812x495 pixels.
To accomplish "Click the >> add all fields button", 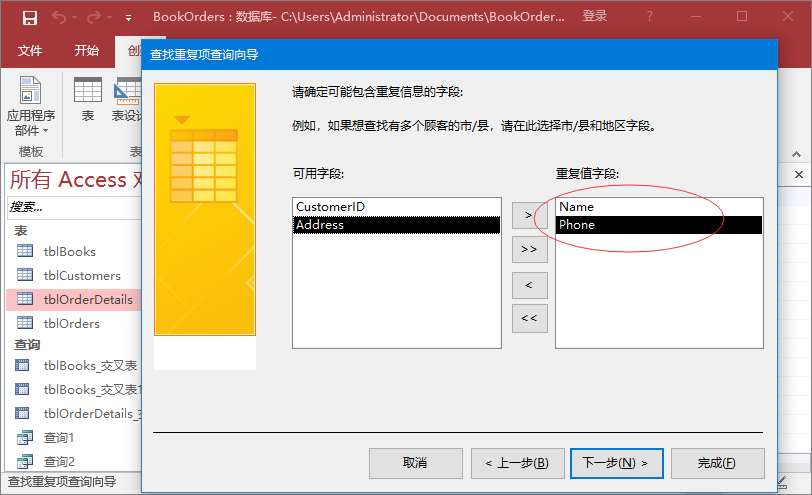I will (529, 249).
